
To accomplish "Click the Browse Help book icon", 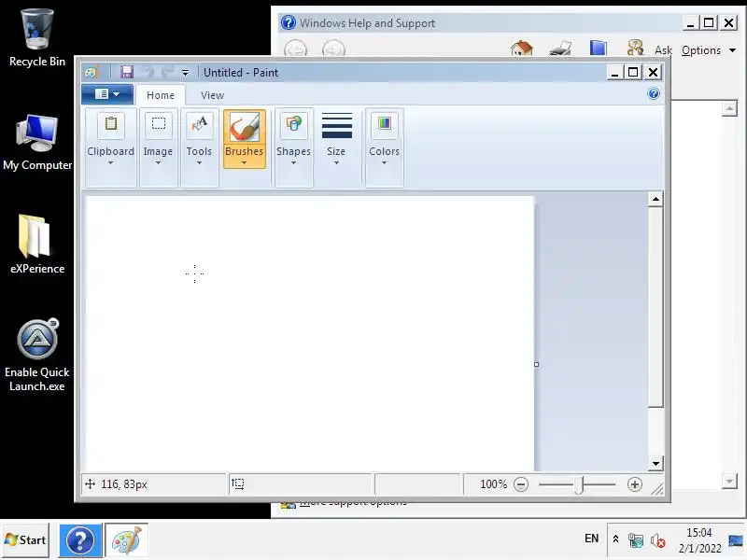I will tap(599, 49).
